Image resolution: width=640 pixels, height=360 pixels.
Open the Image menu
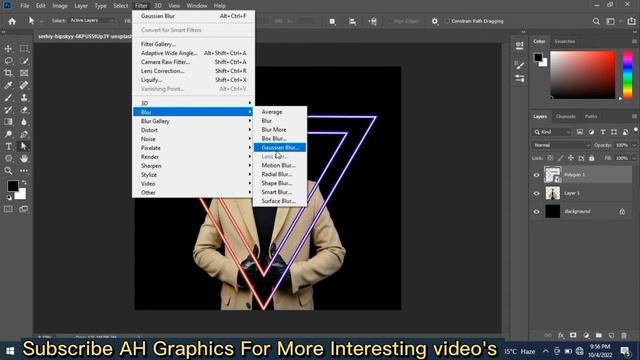60,6
